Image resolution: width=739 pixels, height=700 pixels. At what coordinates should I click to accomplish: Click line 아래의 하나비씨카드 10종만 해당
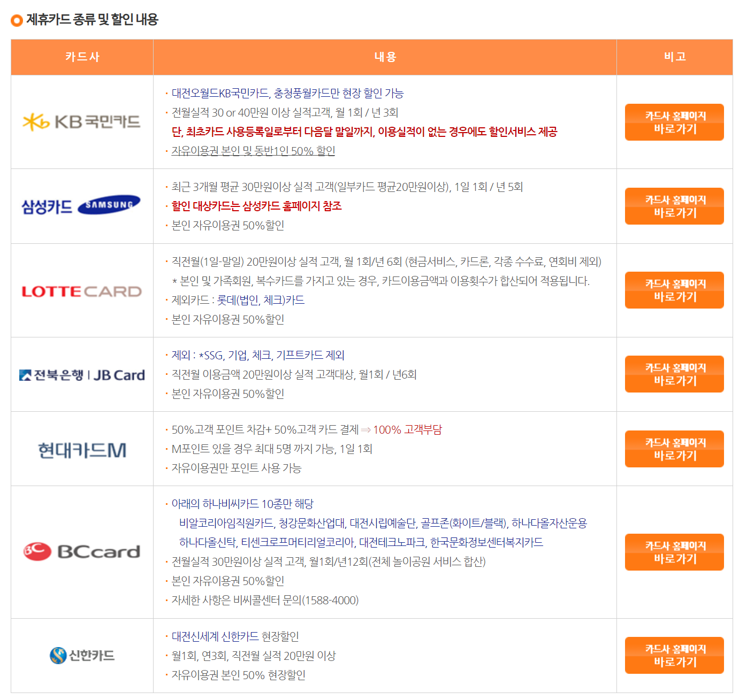pyautogui.click(x=242, y=504)
